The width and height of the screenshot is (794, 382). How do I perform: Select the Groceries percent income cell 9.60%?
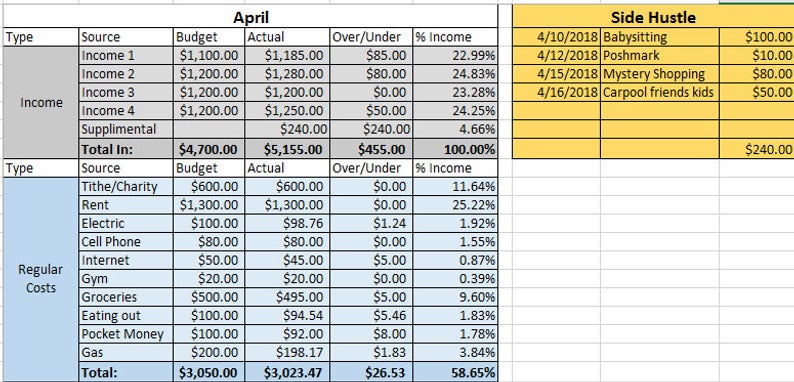pyautogui.click(x=455, y=297)
